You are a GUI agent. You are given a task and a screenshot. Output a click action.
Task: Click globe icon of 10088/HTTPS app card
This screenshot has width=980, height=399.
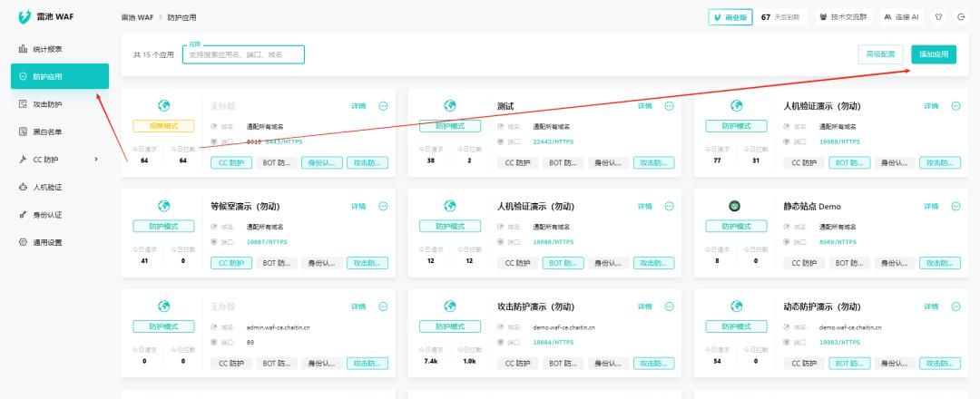pos(737,106)
